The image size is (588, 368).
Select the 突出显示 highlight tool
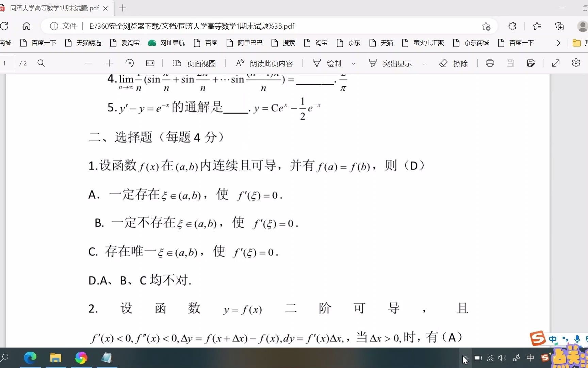pos(390,63)
